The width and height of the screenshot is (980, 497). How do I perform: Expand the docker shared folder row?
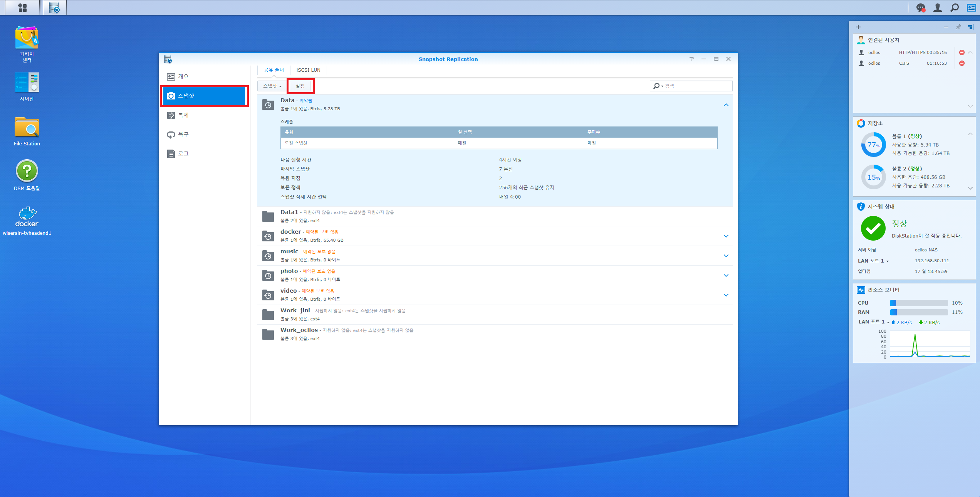726,236
